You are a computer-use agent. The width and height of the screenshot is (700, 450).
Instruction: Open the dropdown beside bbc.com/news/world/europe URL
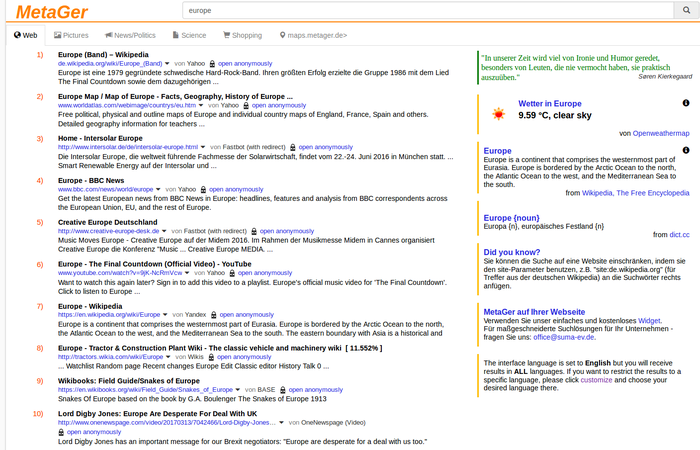158,190
